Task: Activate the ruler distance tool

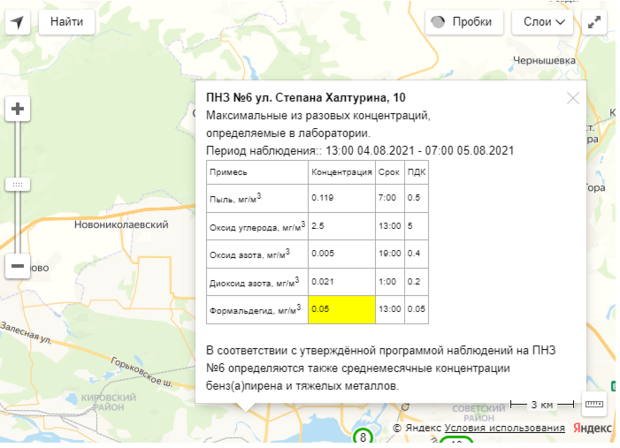Action: click(x=595, y=404)
